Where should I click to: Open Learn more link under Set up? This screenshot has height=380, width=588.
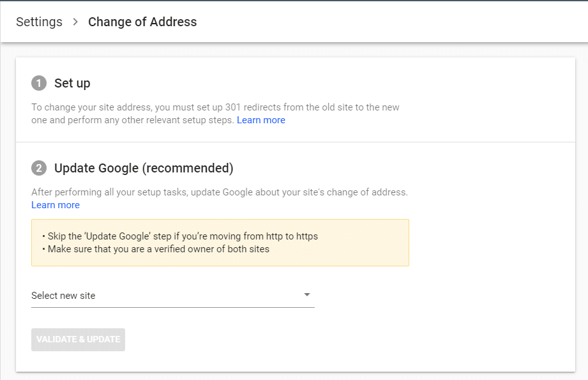click(x=261, y=120)
